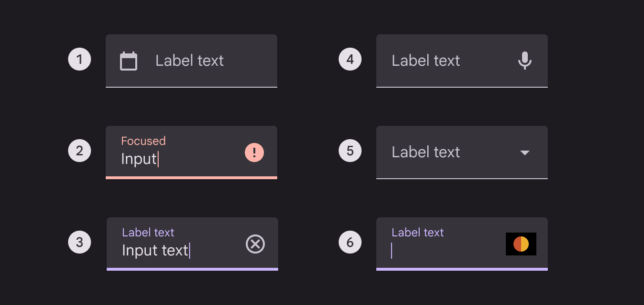
Task: Click the 'Input text' typed value
Action: click(155, 250)
